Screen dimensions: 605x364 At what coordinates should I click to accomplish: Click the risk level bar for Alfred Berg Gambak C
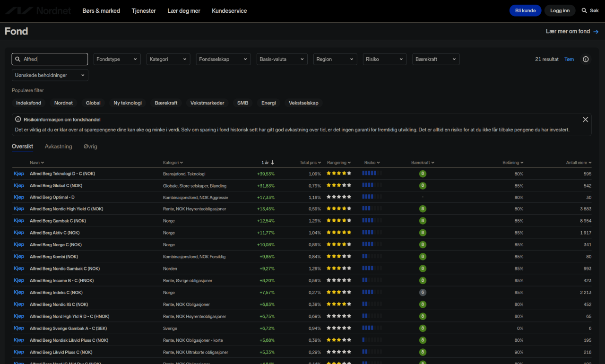[372, 220]
